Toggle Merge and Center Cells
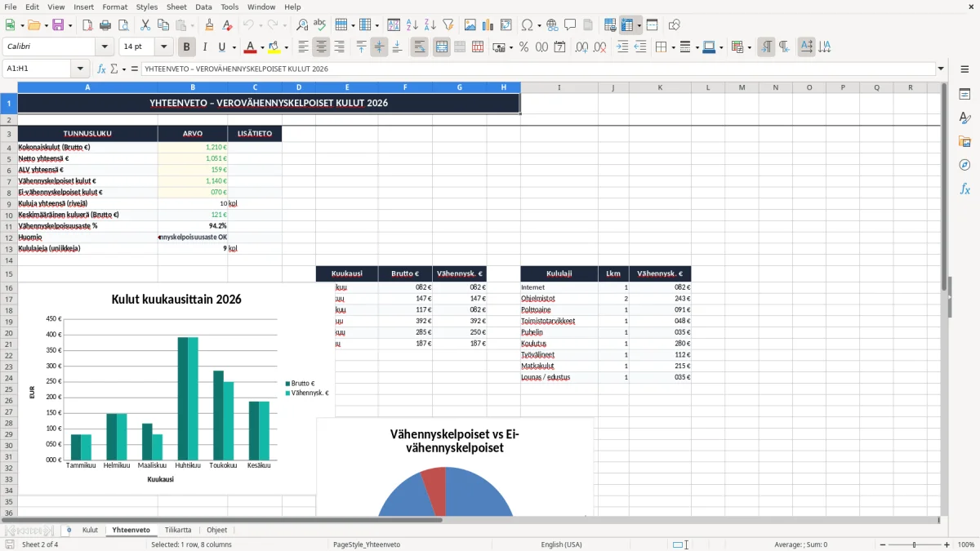The image size is (980, 551). click(442, 47)
